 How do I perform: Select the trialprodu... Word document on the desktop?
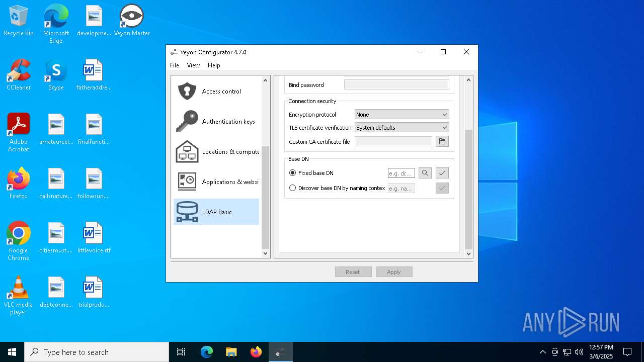94,292
